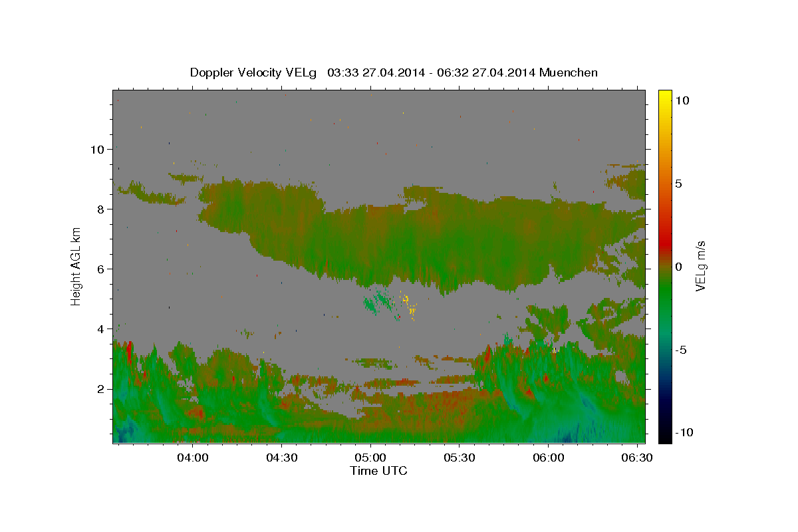The image size is (798, 532).
Task: Click the "Time UTC" axis label
Action: [x=378, y=471]
